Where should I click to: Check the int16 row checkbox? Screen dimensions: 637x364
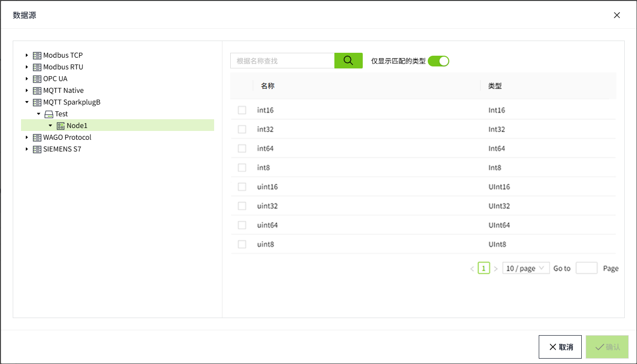(242, 110)
